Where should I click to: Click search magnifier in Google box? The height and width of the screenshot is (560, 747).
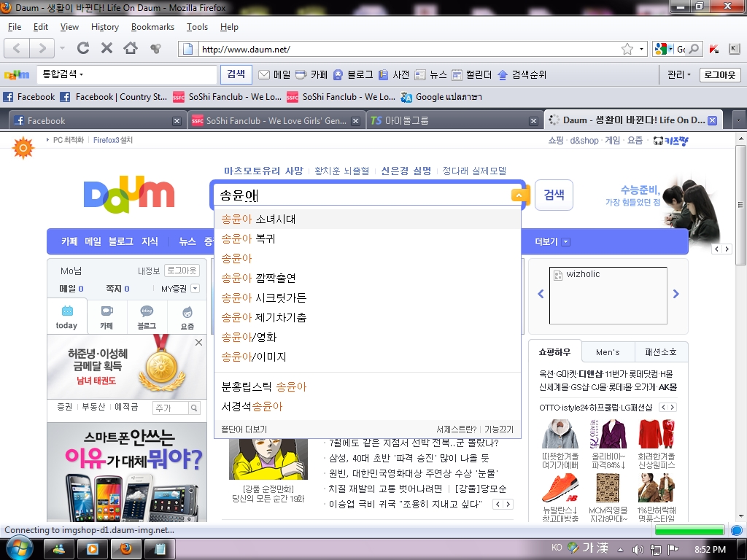pos(694,49)
